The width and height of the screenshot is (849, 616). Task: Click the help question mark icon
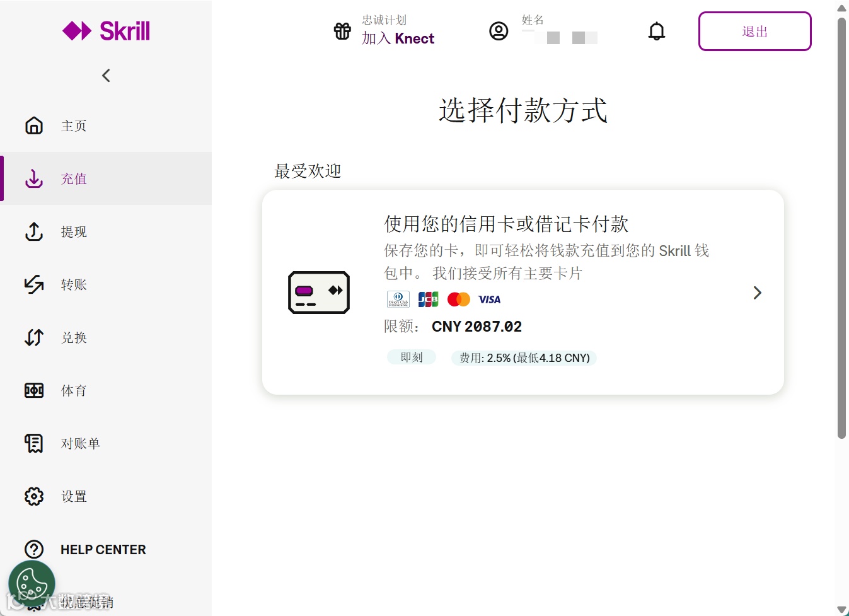[34, 549]
